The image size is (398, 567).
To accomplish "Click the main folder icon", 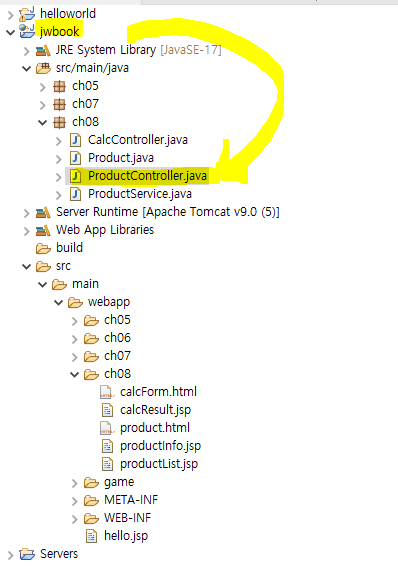I will click(59, 285).
